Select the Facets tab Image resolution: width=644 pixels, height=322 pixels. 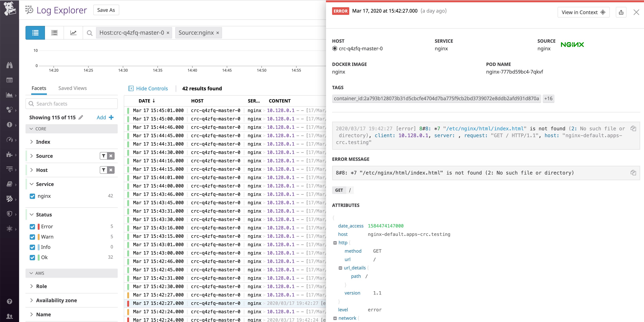(x=39, y=88)
